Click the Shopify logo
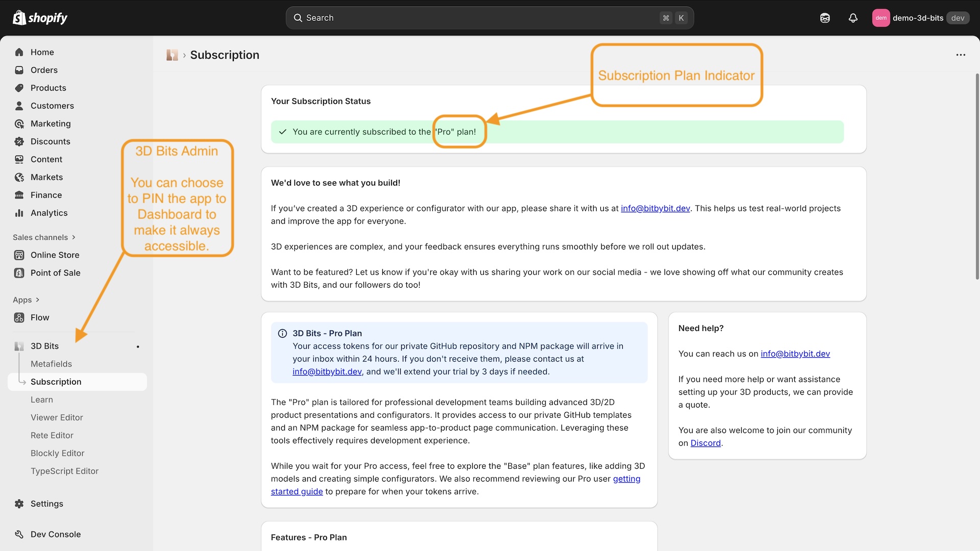Viewport: 980px width, 551px height. 40,18
